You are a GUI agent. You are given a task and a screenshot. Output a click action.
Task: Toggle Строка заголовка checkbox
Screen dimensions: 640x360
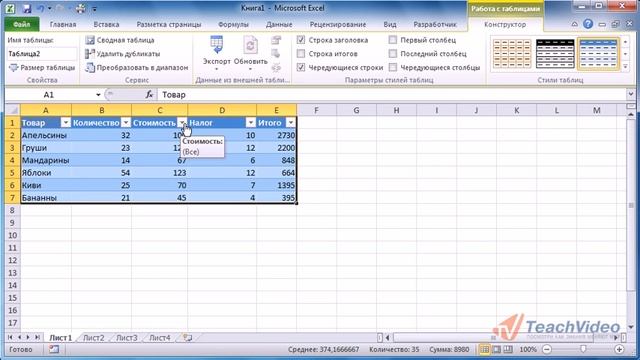coord(301,40)
